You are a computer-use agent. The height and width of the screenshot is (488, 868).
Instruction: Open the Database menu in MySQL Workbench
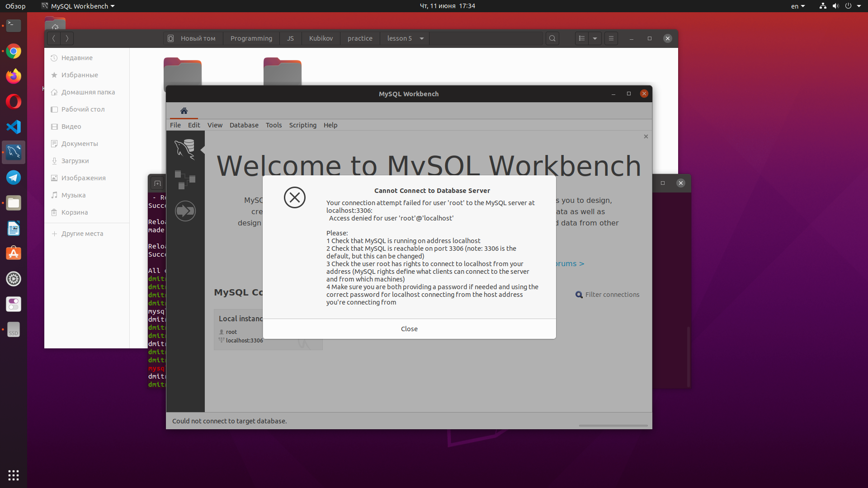244,125
